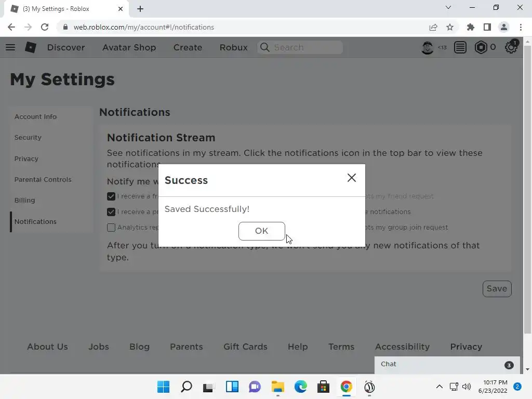532x399 pixels.
Task: Select Account Info in settings sidebar
Action: point(36,117)
